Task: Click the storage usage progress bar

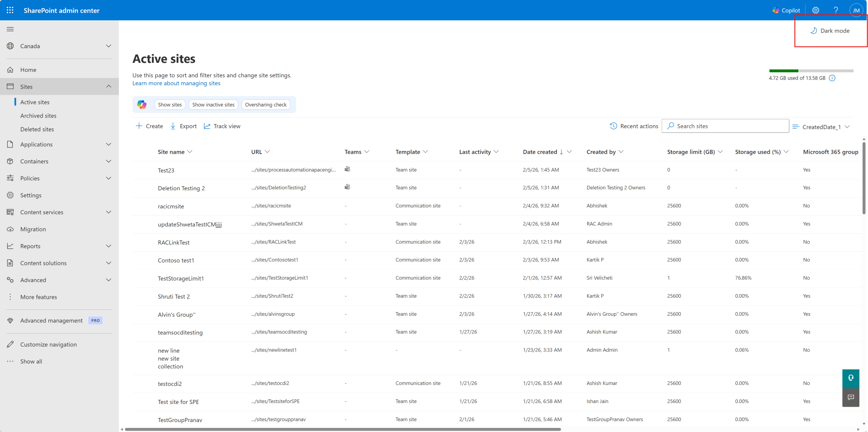Action: pos(811,71)
